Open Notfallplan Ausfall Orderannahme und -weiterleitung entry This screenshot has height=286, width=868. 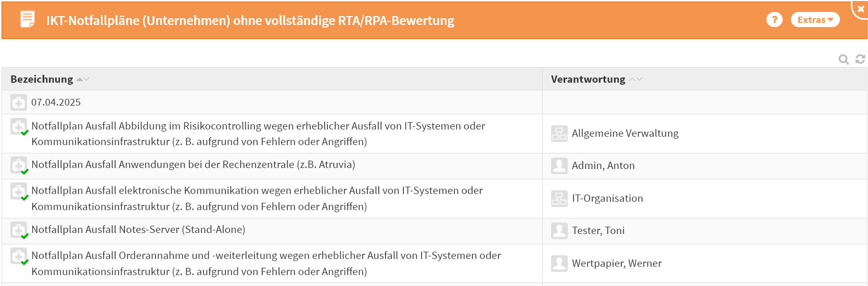266,256
